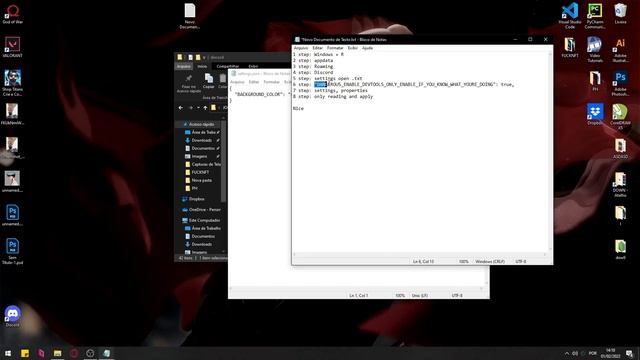Image resolution: width=640 pixels, height=360 pixels.
Task: Click the front Notepad horizontal scrollbar
Action: (x=419, y=255)
